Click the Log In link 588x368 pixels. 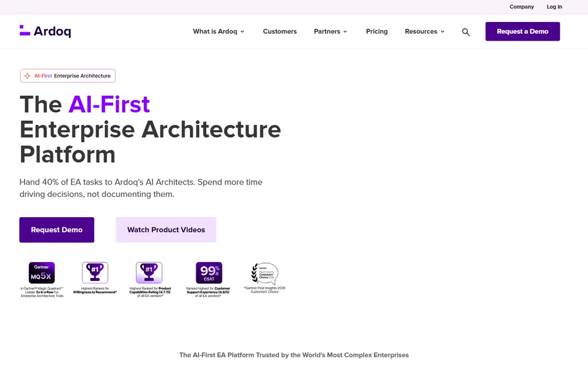554,7
